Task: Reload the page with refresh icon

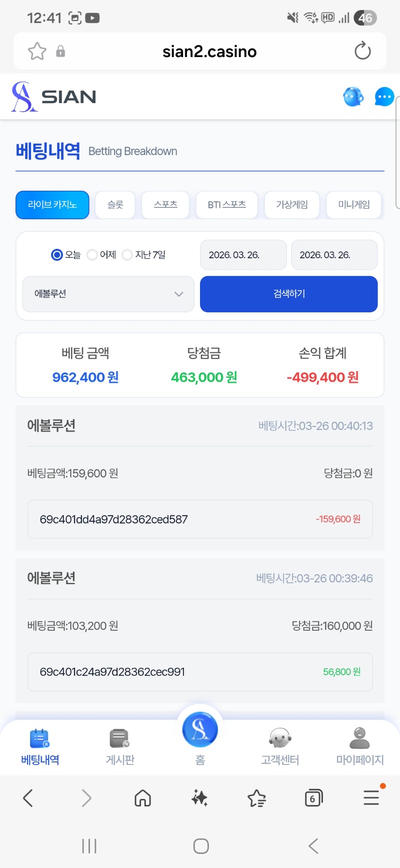Action: 362,51
